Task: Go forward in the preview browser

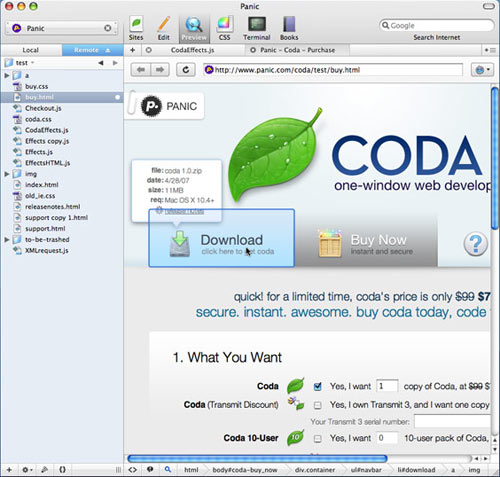Action: click(x=160, y=70)
